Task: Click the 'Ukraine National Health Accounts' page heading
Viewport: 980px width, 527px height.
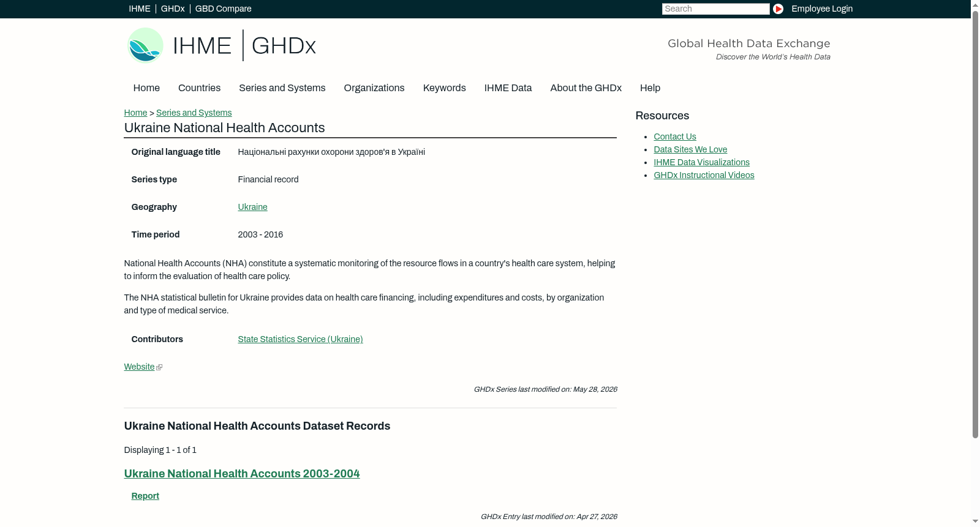Action: point(224,128)
